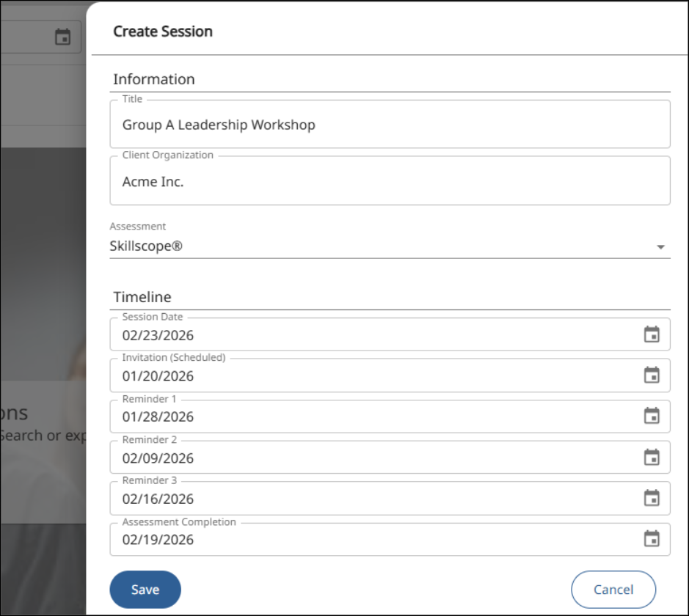689x616 pixels.
Task: Click the Reminder 3 date 02/16/2026
Action: point(158,499)
